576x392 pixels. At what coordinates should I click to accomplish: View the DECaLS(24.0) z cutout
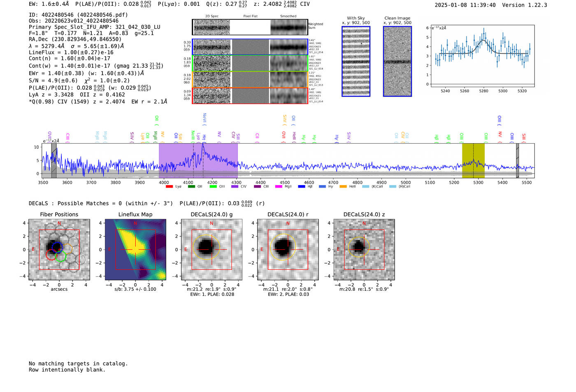[x=364, y=250]
